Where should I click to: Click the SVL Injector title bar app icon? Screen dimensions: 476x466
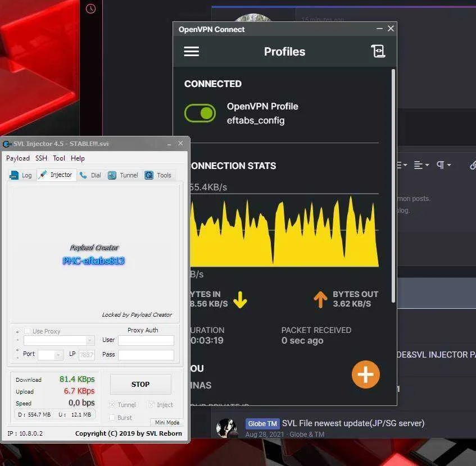point(7,144)
